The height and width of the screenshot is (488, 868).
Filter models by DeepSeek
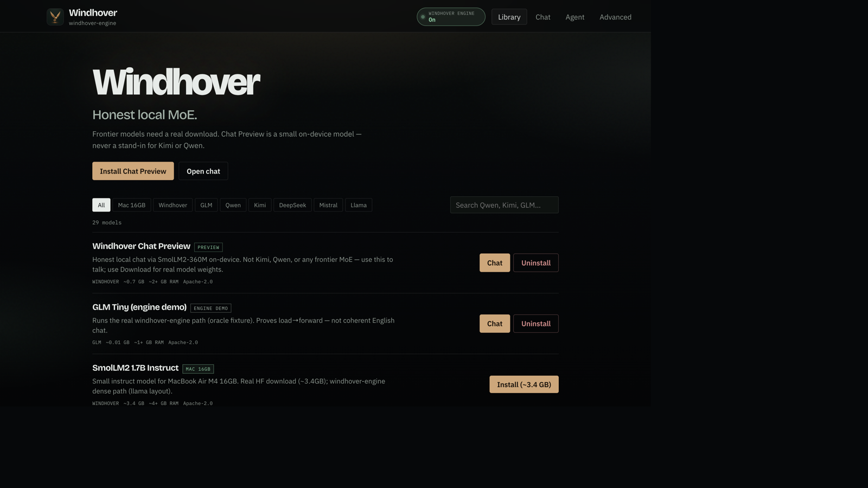click(292, 205)
